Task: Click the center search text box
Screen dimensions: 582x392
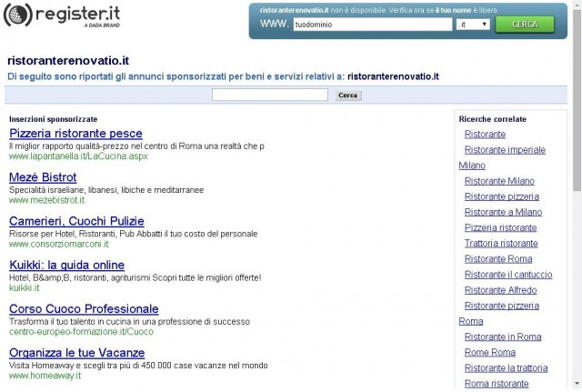Action: (x=270, y=95)
